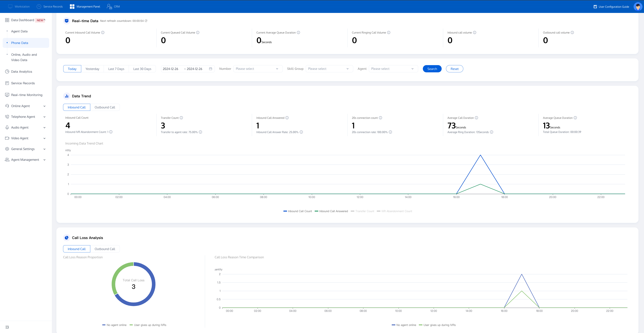Screen dimensions: 644x333
Task: Click the info icon next to Average Call Duration
Action: coord(477,118)
